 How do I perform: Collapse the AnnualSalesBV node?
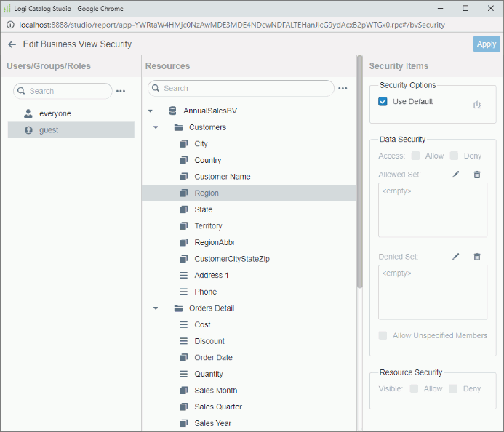pos(150,111)
